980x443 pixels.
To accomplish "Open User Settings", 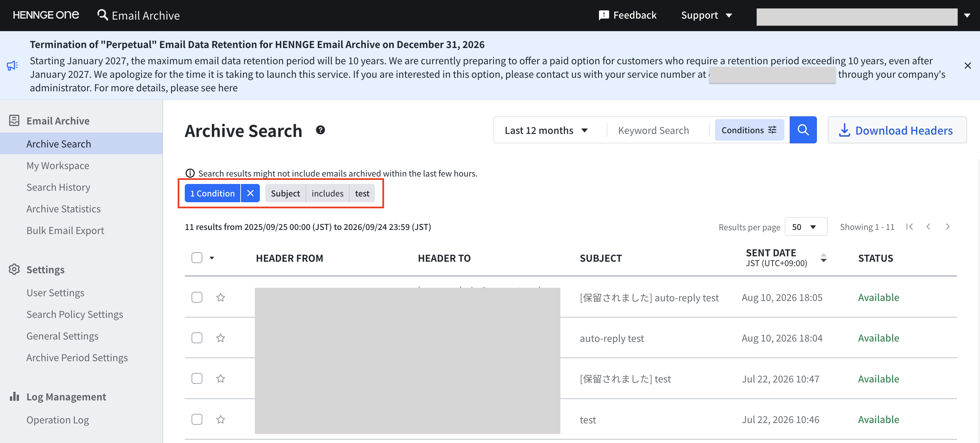I will pyautogui.click(x=55, y=293).
